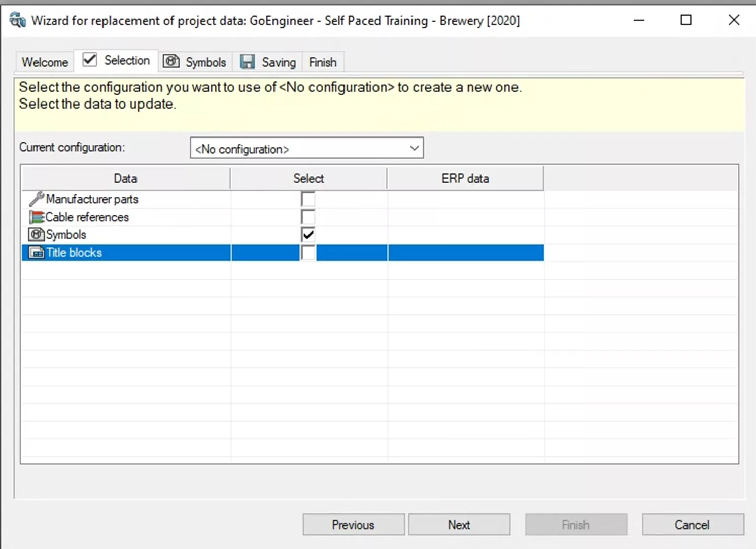The height and width of the screenshot is (549, 756).
Task: Check the Title blocks select checkbox
Action: [308, 253]
